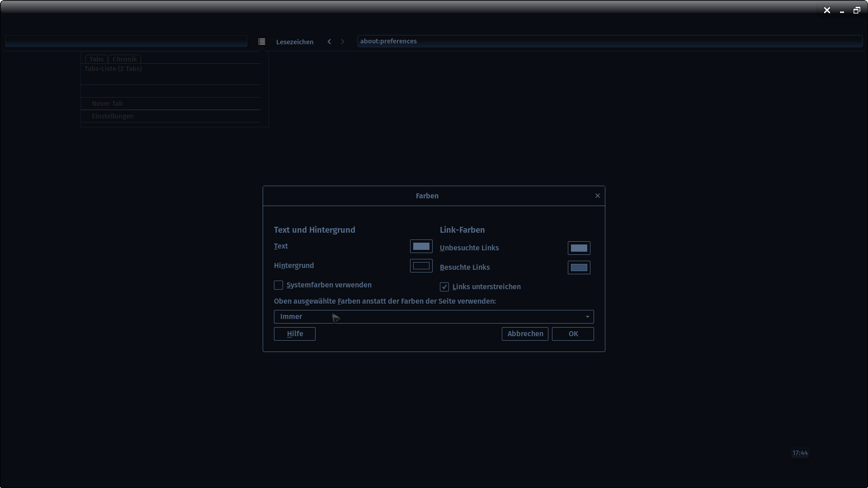
Task: Enable Systemfarben verwenden checkbox
Action: point(278,285)
